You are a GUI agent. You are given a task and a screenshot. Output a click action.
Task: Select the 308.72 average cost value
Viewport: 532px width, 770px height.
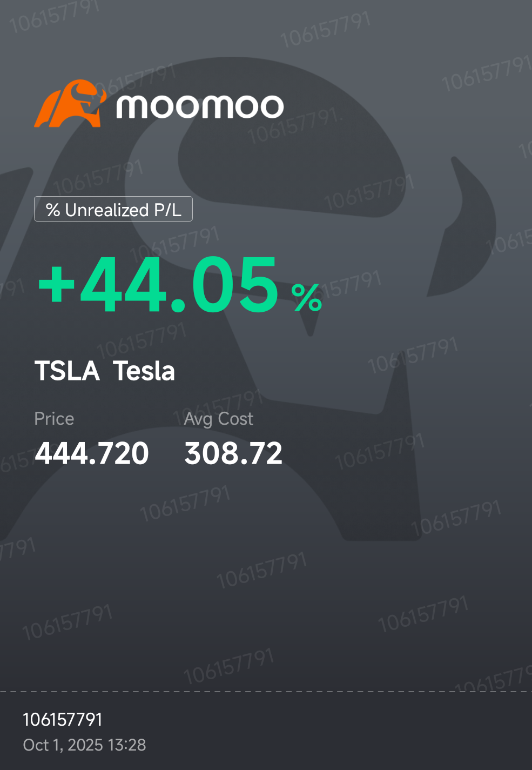click(233, 453)
